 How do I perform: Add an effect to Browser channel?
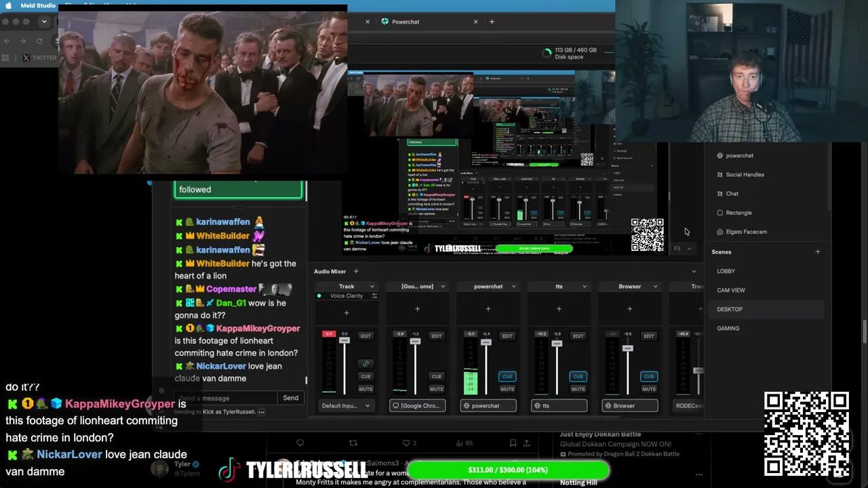point(629,309)
